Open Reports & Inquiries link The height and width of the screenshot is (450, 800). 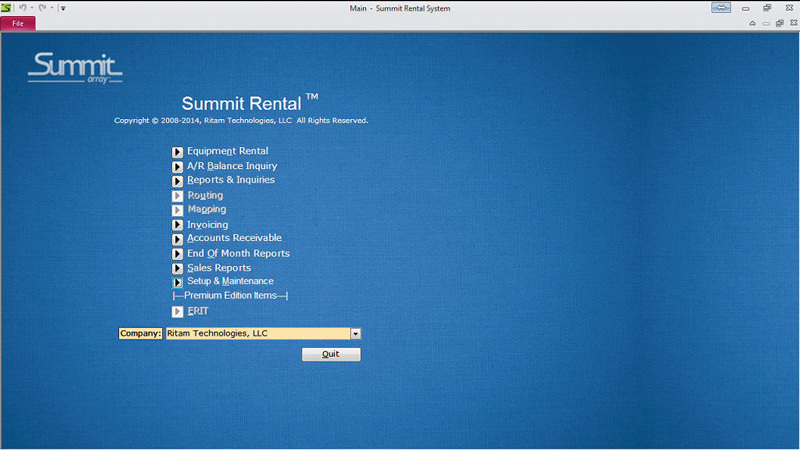click(x=231, y=180)
